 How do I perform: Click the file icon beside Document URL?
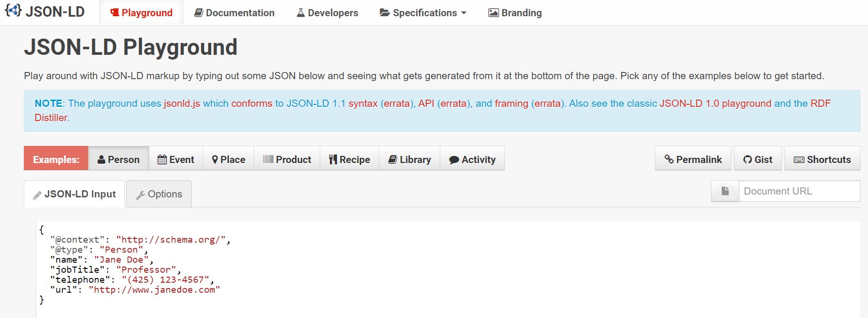click(725, 191)
